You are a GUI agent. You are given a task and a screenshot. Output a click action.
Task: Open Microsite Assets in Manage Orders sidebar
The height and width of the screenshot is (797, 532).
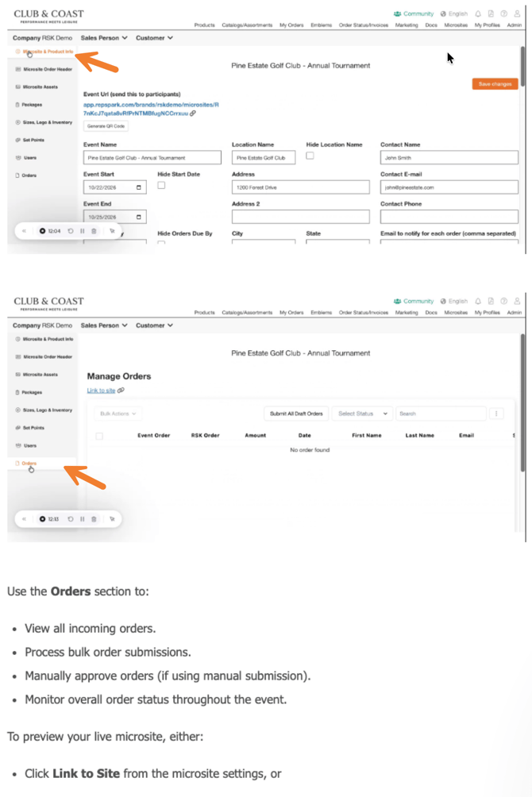coord(40,375)
